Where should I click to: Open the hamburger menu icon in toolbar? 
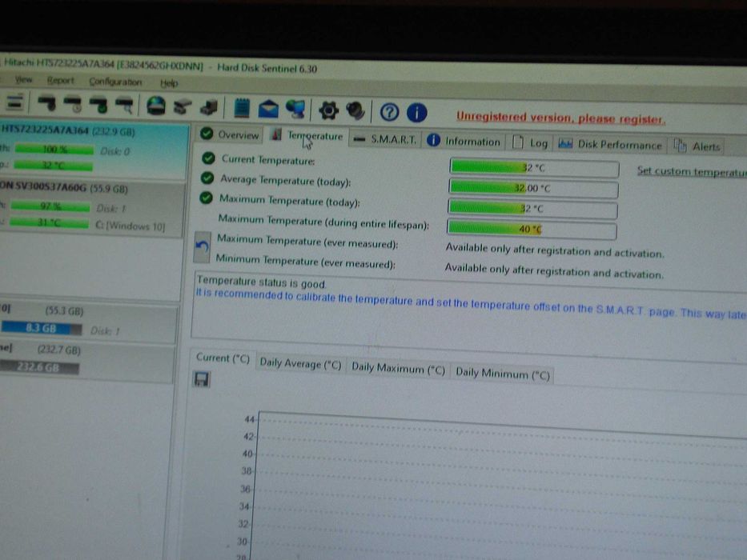(x=14, y=102)
